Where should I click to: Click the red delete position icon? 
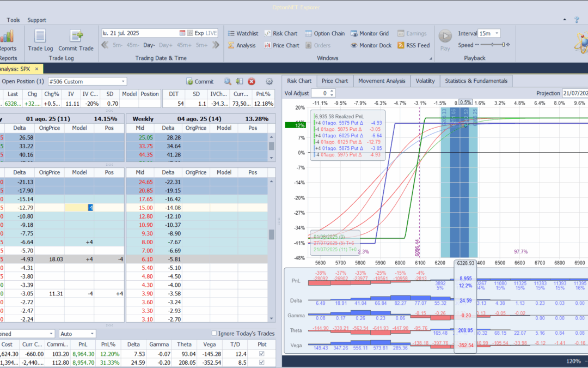click(252, 81)
